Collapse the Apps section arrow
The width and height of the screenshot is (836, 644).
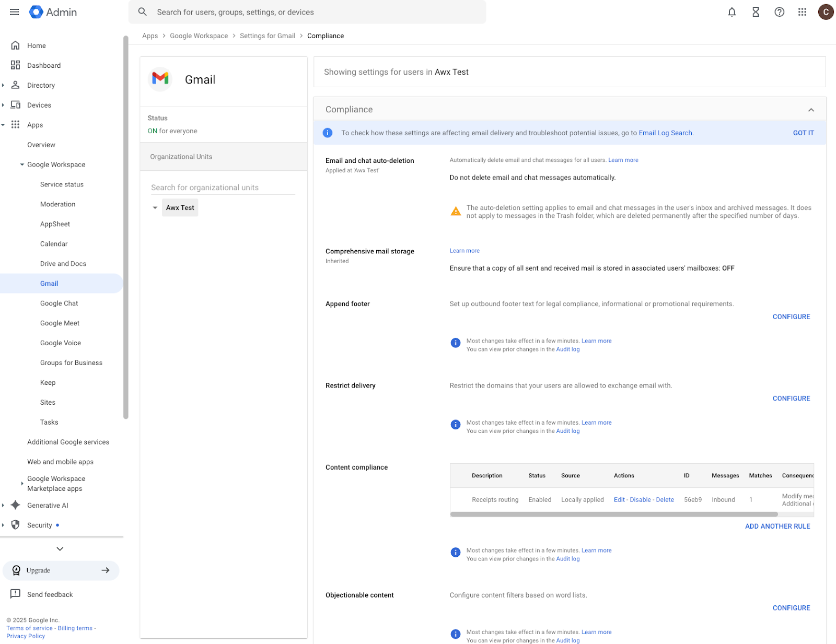click(3, 125)
